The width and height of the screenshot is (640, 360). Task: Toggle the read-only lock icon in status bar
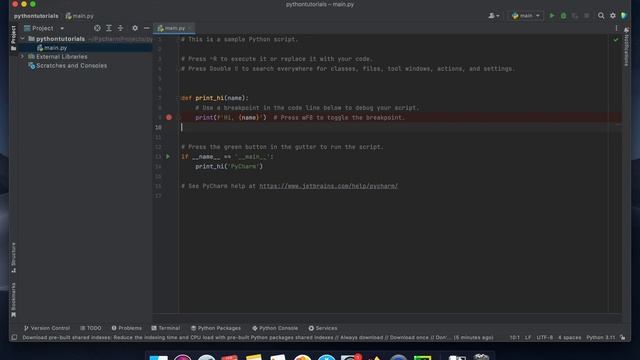[622, 338]
